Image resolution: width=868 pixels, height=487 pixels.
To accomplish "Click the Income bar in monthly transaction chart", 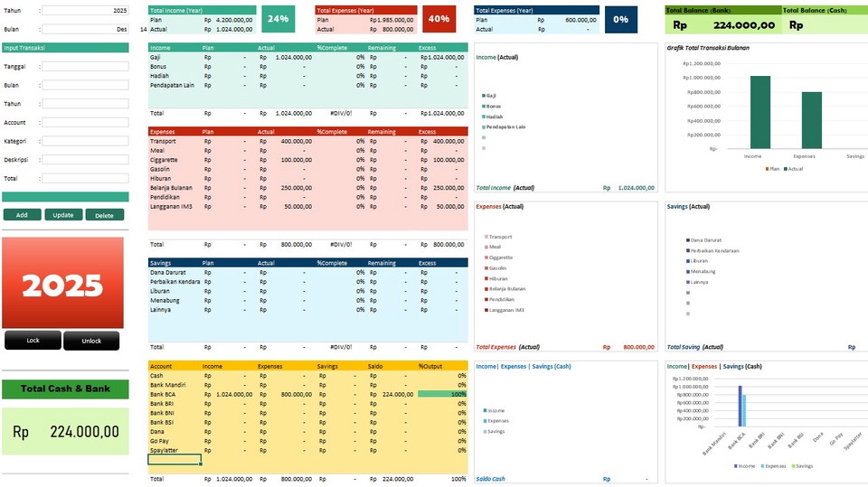I will pos(760,112).
